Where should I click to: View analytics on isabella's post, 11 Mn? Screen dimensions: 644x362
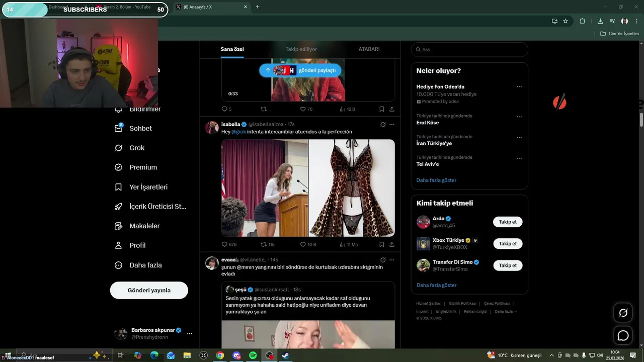[349, 244]
